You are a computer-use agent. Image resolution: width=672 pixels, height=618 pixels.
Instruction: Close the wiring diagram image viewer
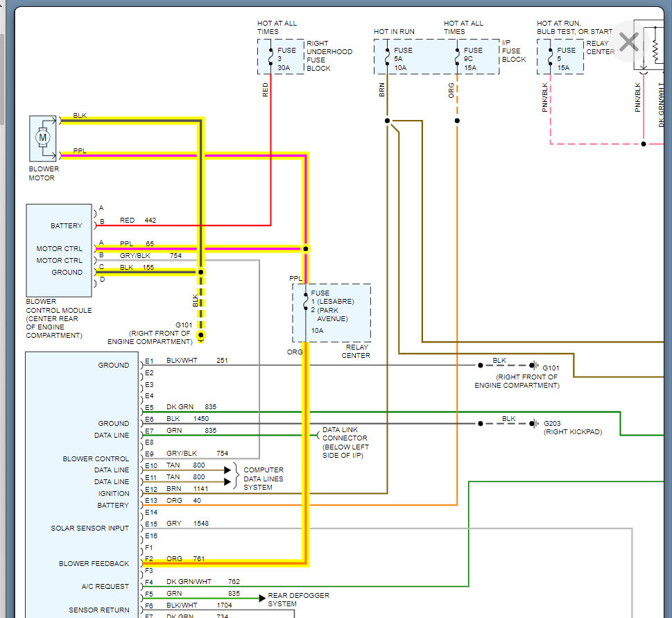click(628, 42)
